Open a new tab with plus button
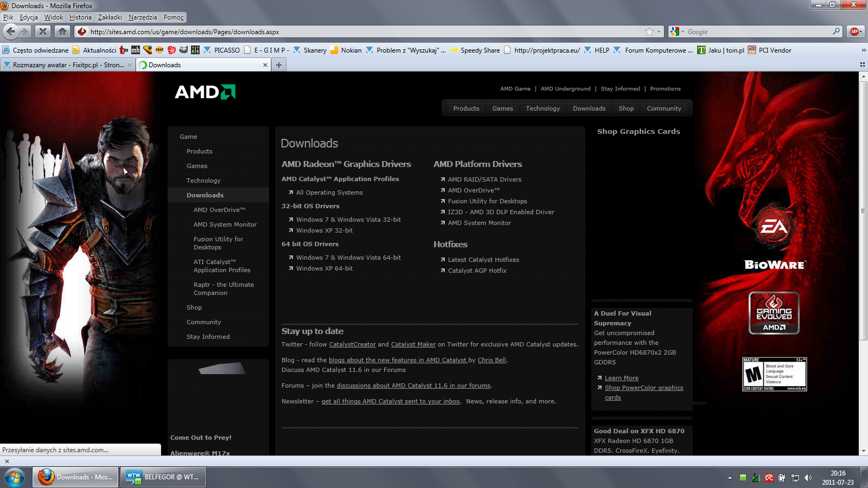 pos(279,65)
